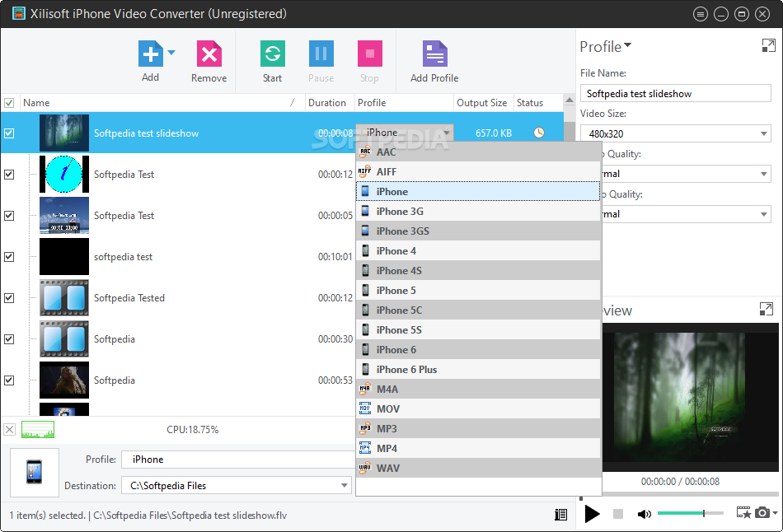Click the file list scroll-up arrow
The width and height of the screenshot is (783, 532).
click(570, 100)
